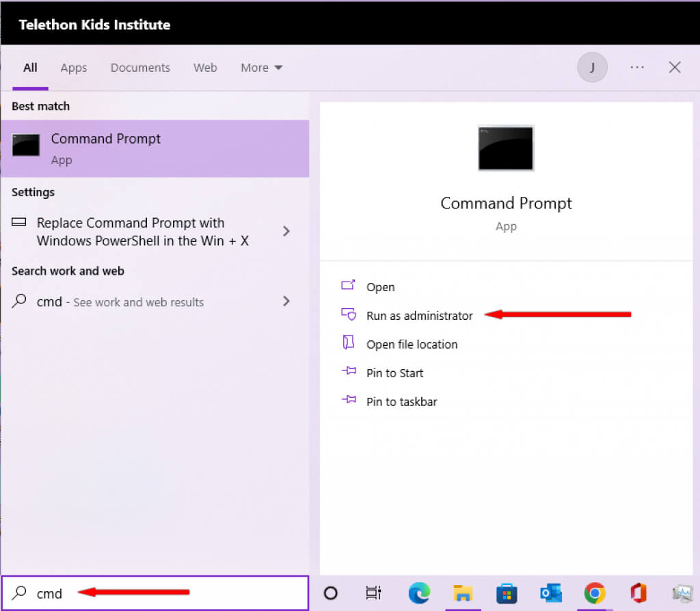Expand the More dropdown
The width and height of the screenshot is (700, 611).
[261, 68]
